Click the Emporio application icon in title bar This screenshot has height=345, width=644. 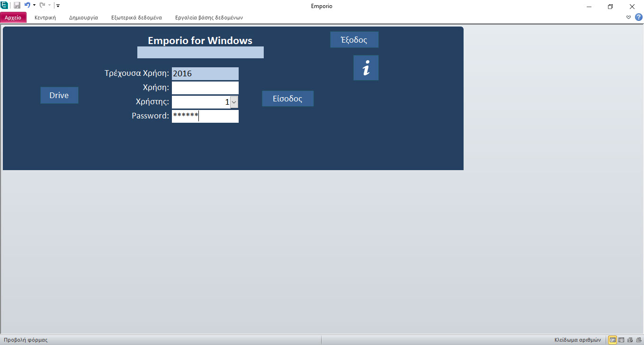click(5, 6)
